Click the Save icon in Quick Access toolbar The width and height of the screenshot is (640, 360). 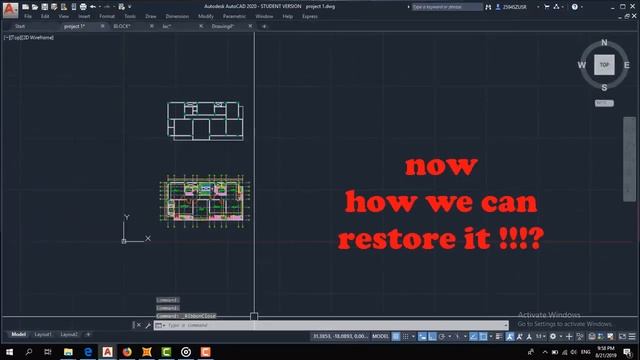coord(44,7)
